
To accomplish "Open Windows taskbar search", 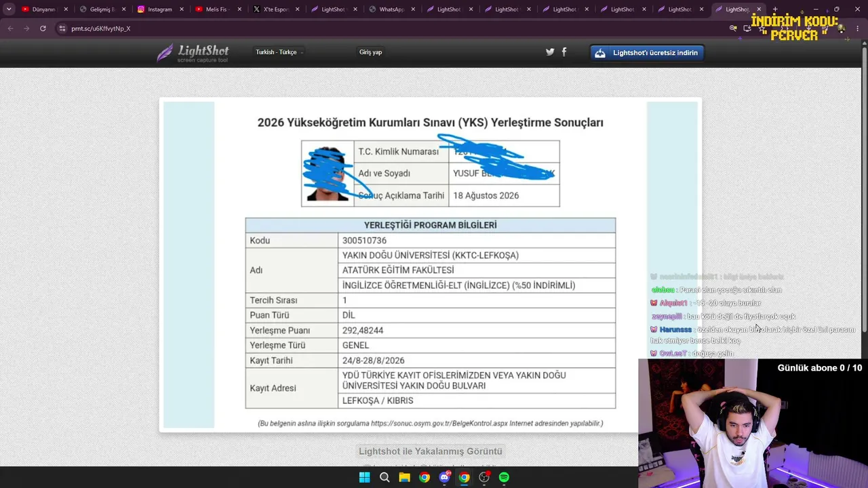I will point(384,477).
